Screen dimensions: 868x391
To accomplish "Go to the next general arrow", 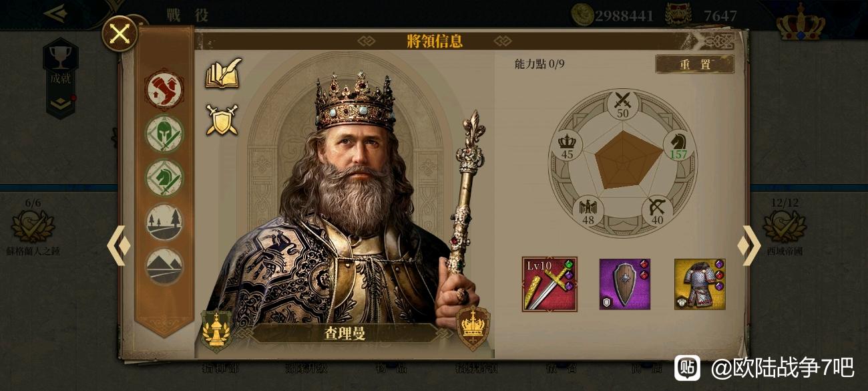I will click(748, 245).
